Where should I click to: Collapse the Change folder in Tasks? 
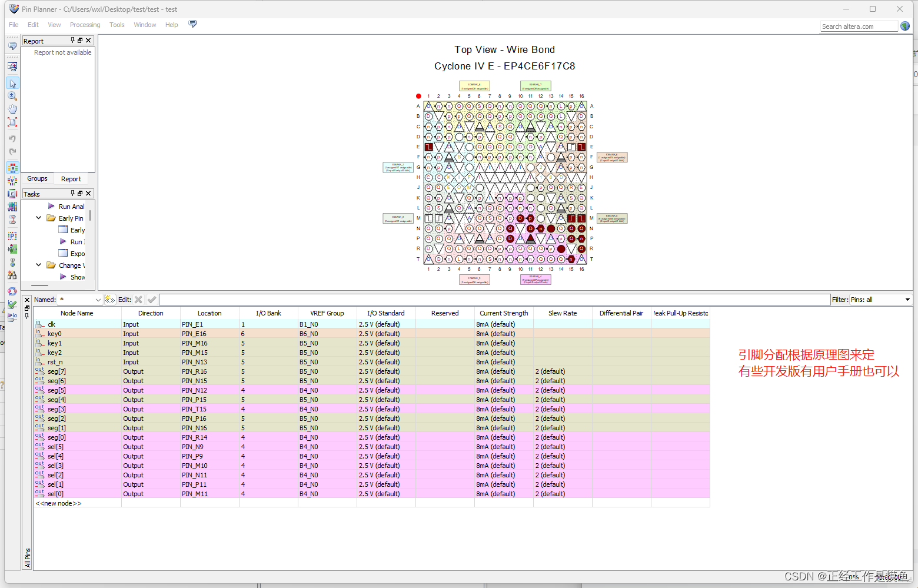pos(39,265)
